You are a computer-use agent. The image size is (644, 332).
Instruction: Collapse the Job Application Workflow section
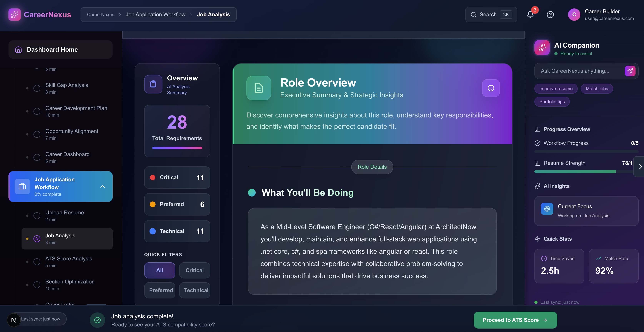click(x=102, y=187)
